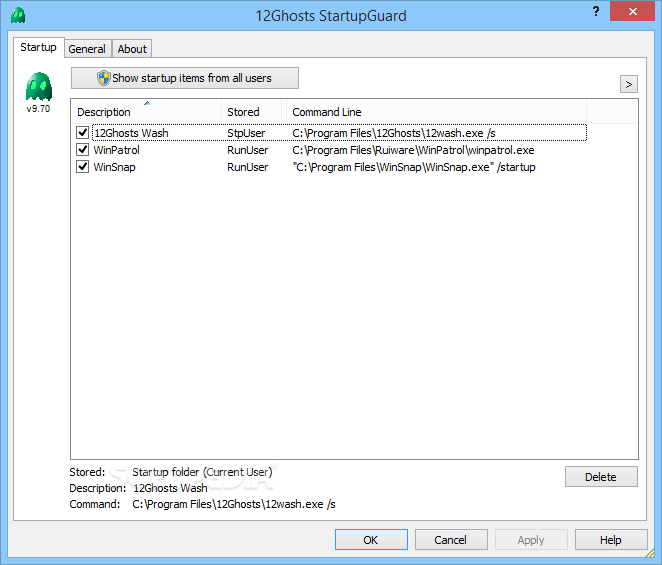Click the v9.70 version label
Viewport: 662px width, 565px height.
click(38, 109)
